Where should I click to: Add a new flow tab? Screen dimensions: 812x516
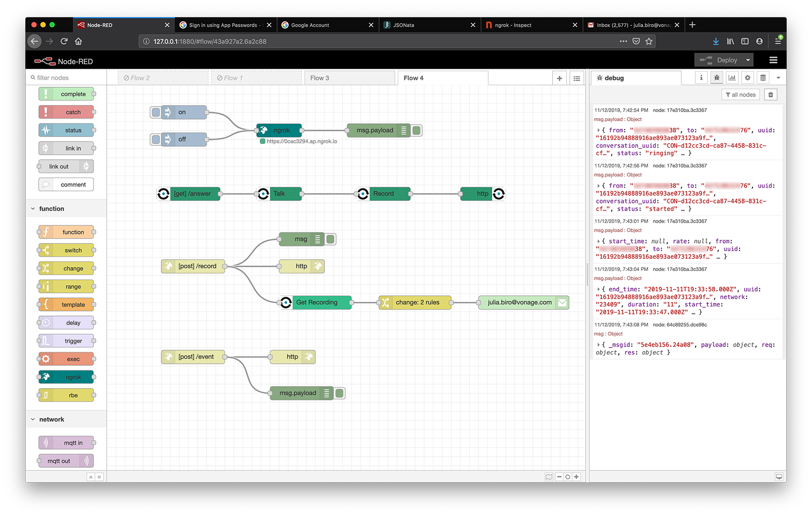click(x=559, y=78)
